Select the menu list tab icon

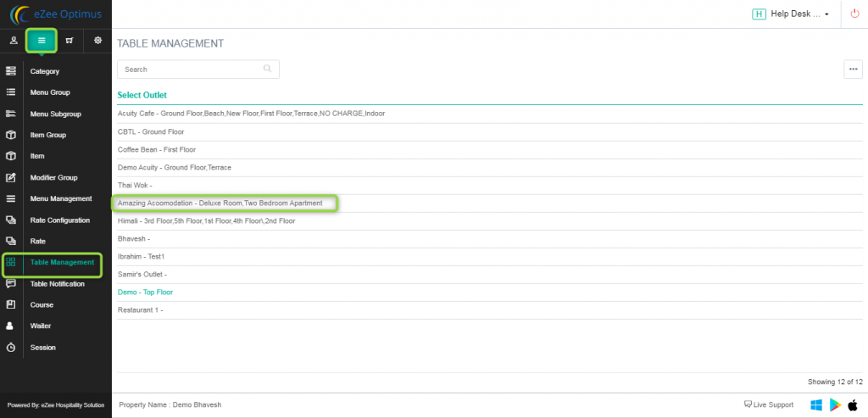click(x=42, y=41)
